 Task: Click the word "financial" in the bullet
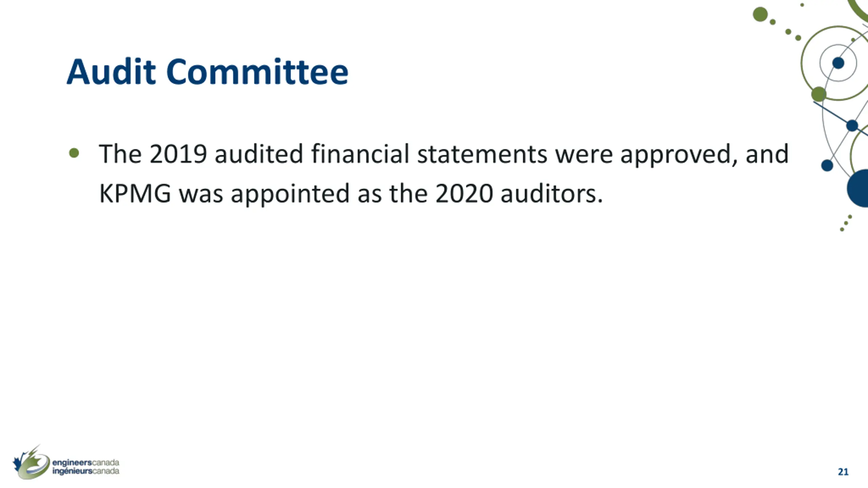[360, 154]
